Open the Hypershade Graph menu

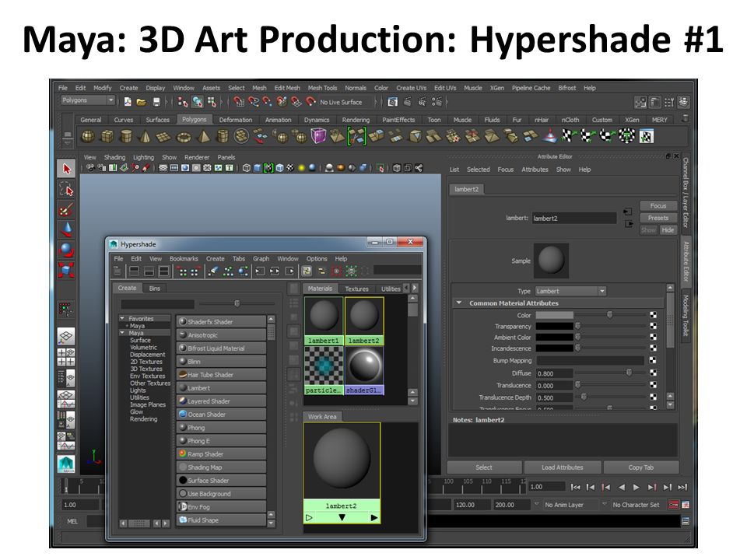coord(261,258)
